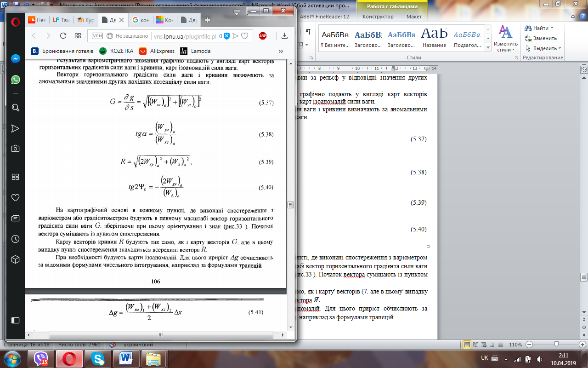Open browsing history clock icon
588x368 pixels.
(x=15, y=239)
